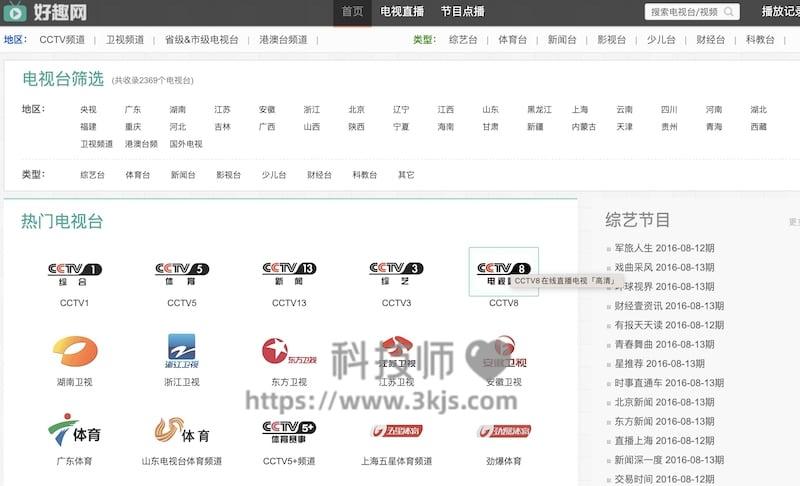Open 东方新闻 2016-08-13期 program
Screen dimensions: 800x486
664,422
